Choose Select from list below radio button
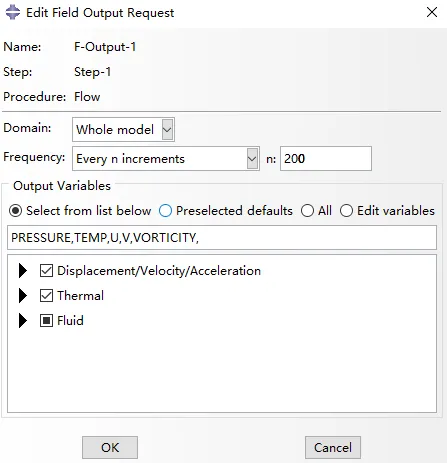This screenshot has width=447, height=463. click(x=16, y=211)
